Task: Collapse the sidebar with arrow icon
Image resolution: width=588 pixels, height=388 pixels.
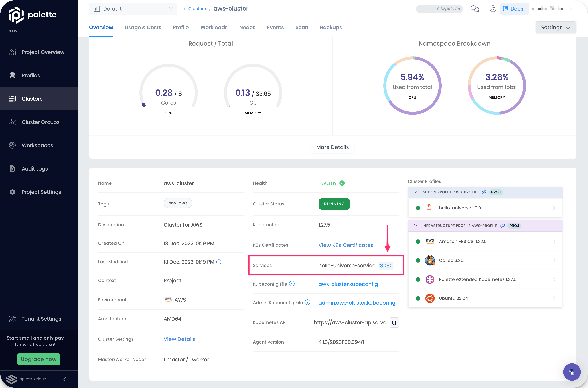Action: coord(65,379)
